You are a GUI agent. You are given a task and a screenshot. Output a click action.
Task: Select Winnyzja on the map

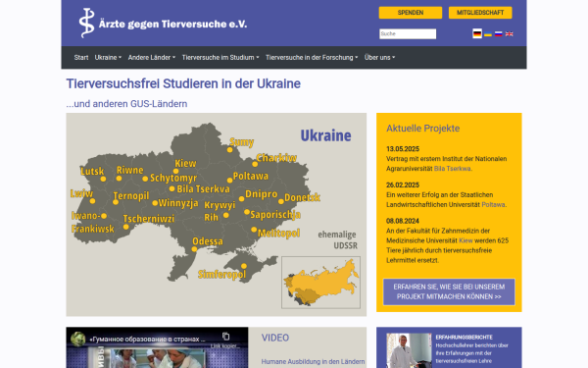(178, 203)
